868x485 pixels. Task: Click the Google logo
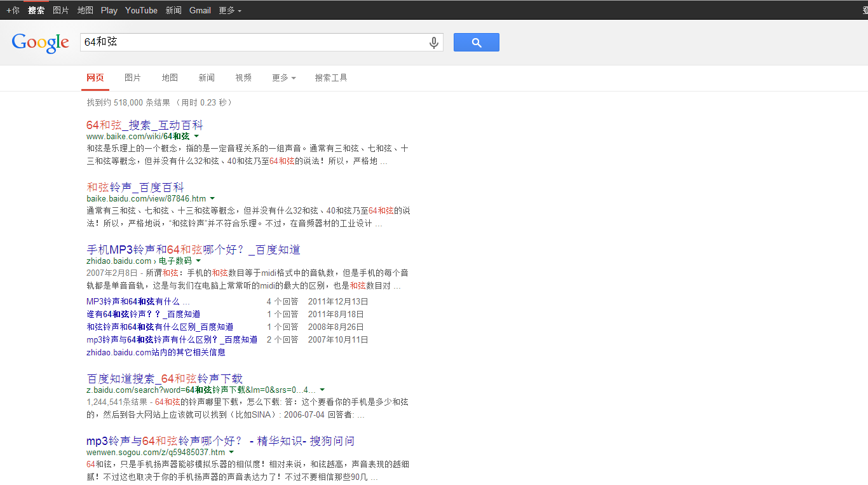tap(40, 43)
